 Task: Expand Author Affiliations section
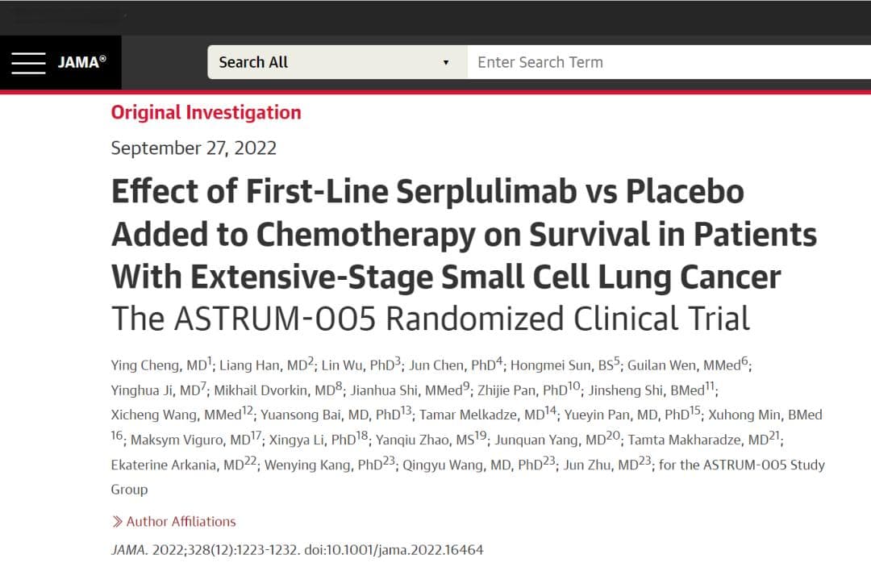point(174,521)
